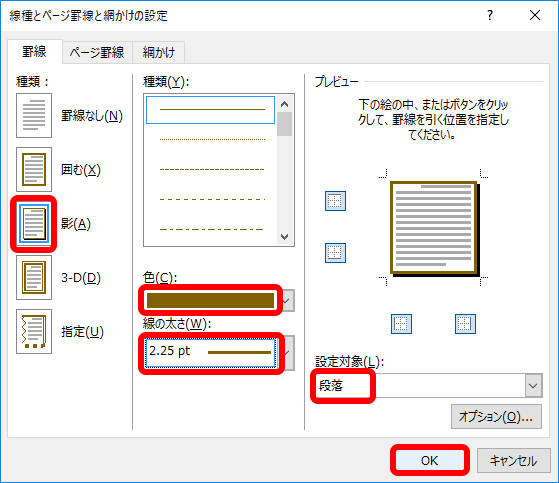Click the line style list down scroll arrow

pyautogui.click(x=284, y=237)
